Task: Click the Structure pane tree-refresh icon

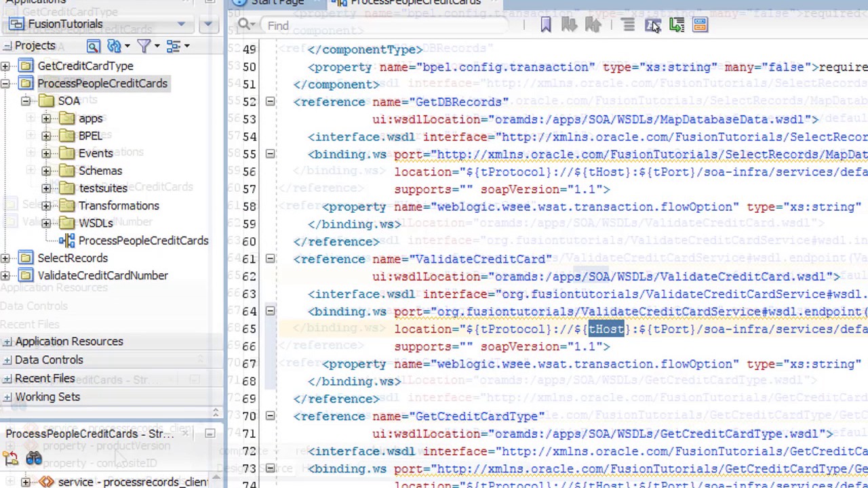Action: pyautogui.click(x=10, y=460)
